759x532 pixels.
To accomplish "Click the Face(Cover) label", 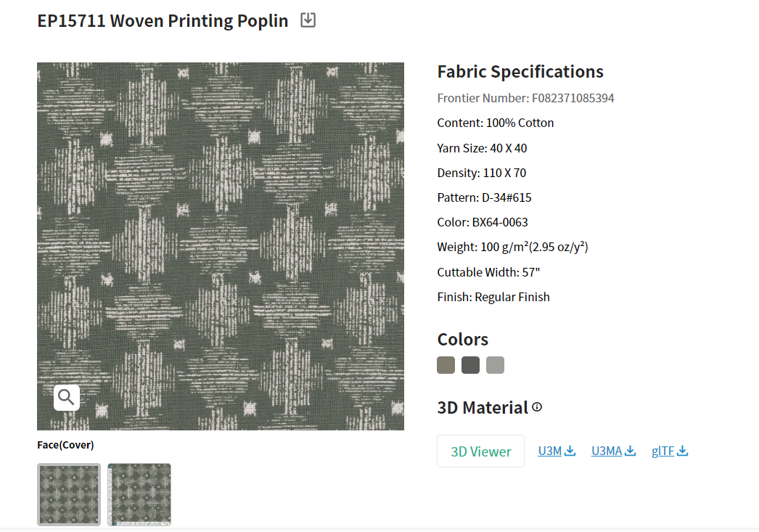I will [65, 444].
